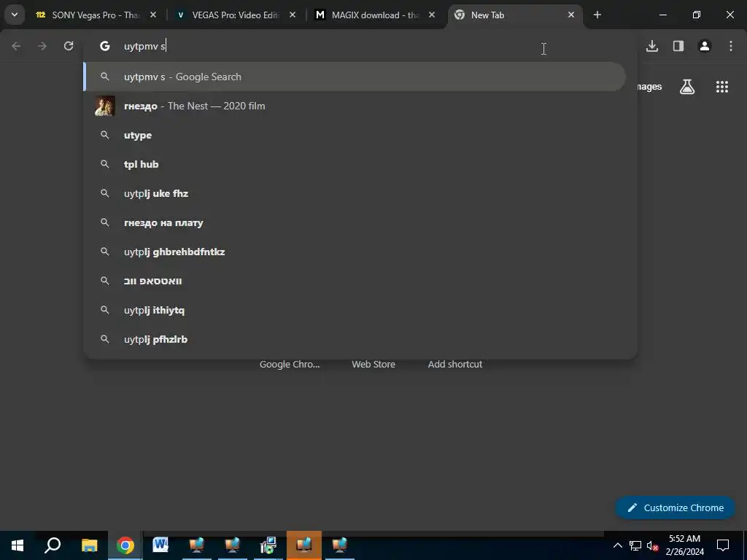Viewport: 747px width, 560px height.
Task: Click the muted volume tray icon
Action: coord(652,545)
